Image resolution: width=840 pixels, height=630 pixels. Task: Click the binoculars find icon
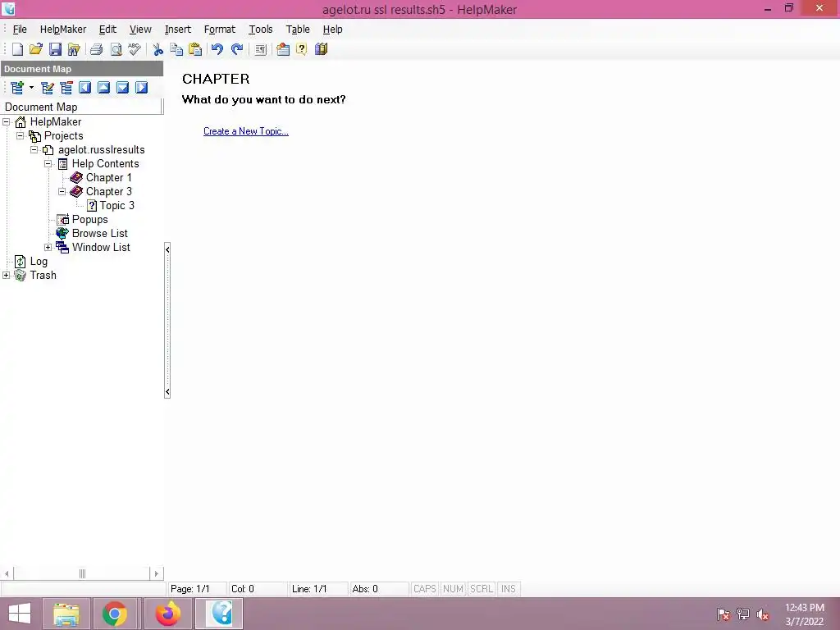tap(73, 49)
